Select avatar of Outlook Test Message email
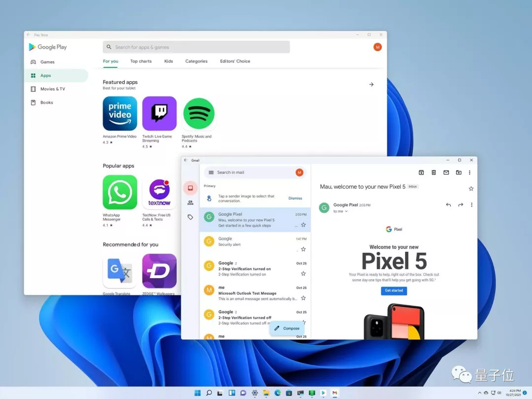Screen dimensions: 532x399 (209, 290)
